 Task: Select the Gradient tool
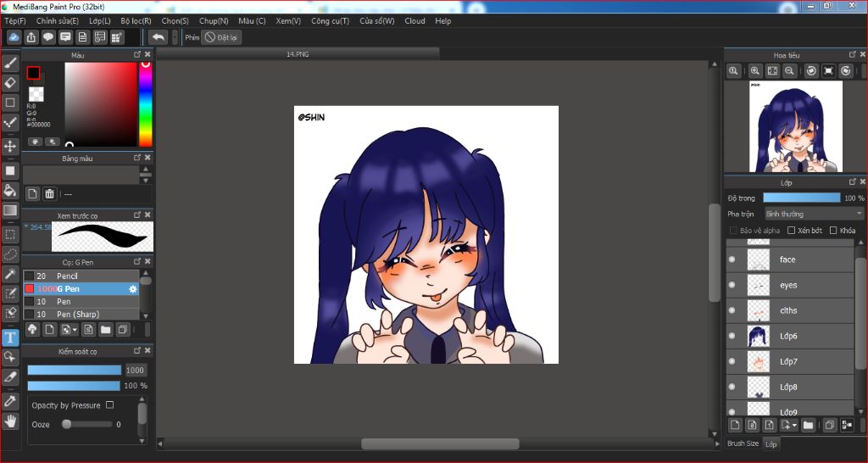pyautogui.click(x=10, y=210)
